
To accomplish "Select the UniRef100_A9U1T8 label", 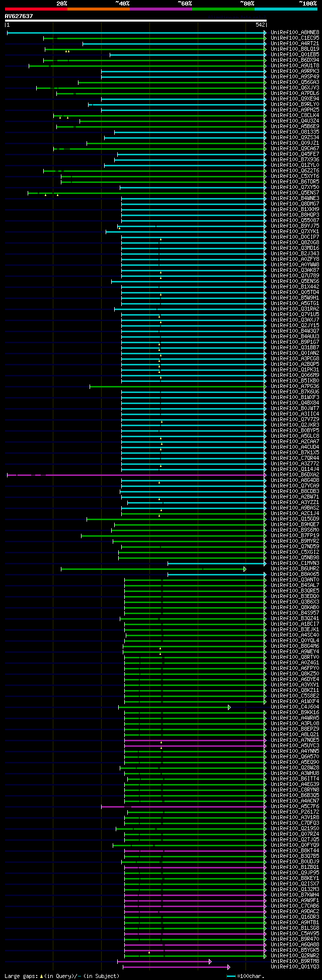I will coord(295,65).
